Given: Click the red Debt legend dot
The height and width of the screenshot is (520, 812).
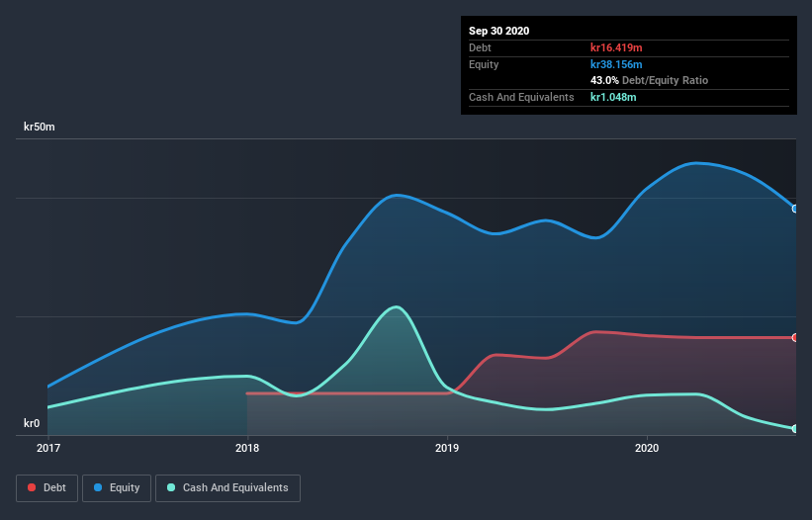Looking at the screenshot, I should click(x=32, y=487).
